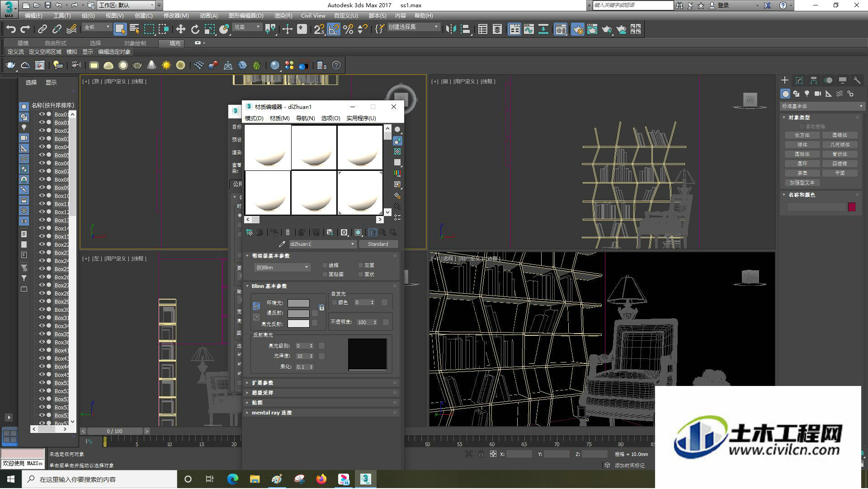This screenshot has height=489, width=868.
Task: Click Get Material icon in Material Editor
Action: coord(249,232)
